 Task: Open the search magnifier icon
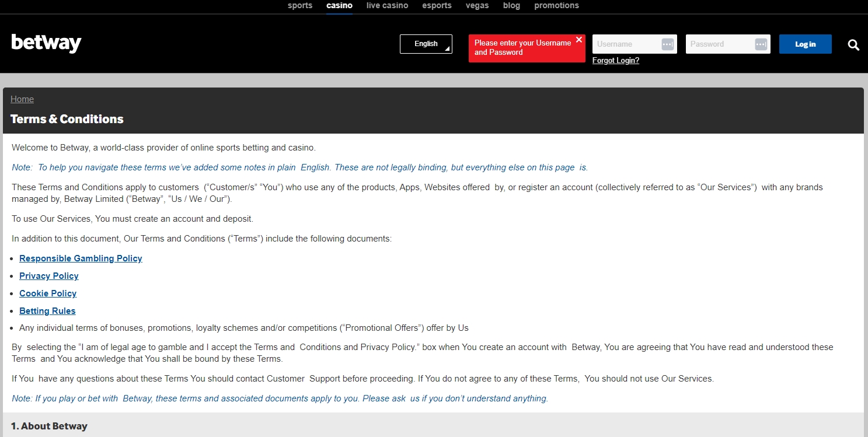(853, 45)
